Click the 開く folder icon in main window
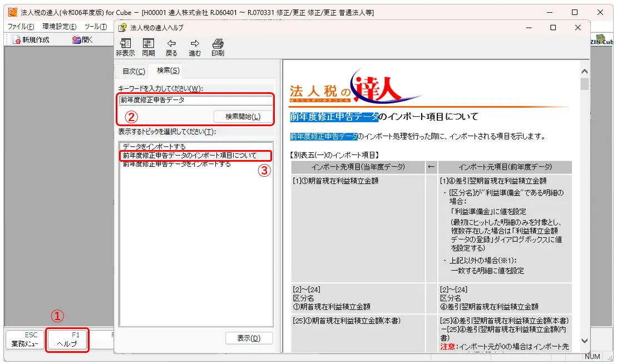 coord(83,39)
